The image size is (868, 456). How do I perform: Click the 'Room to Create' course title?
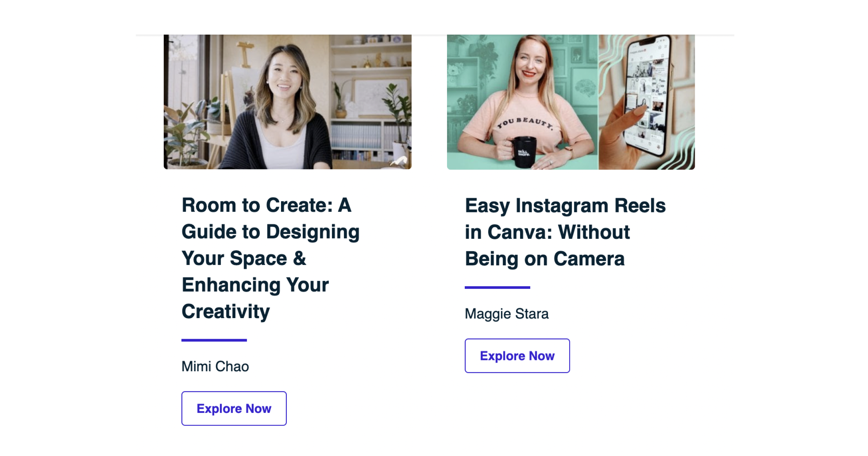(x=266, y=205)
